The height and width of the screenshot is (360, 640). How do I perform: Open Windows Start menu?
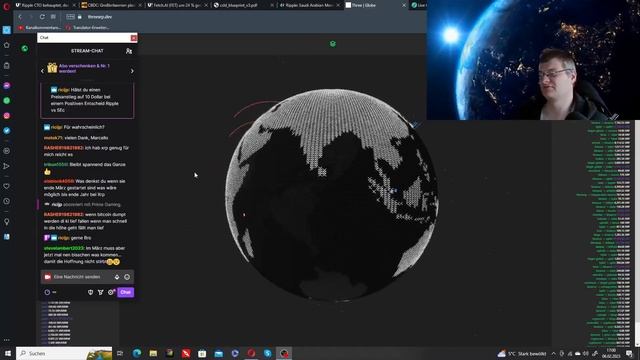[7, 353]
